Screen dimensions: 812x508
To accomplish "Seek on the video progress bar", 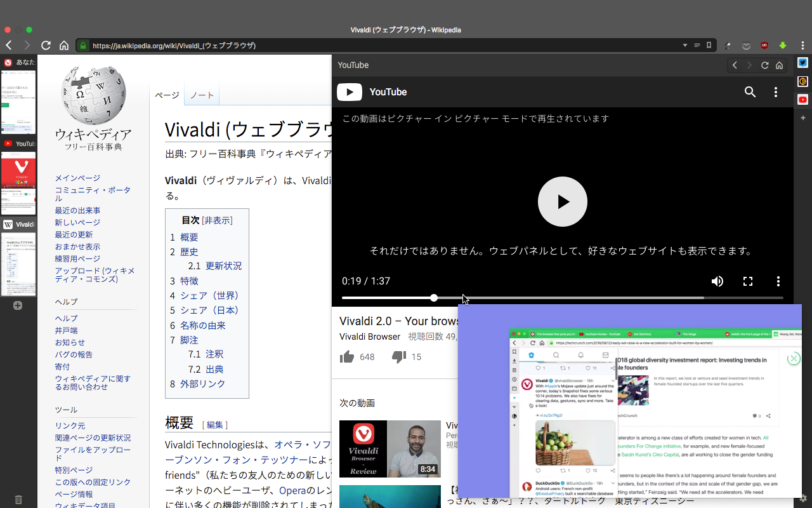I will pos(563,298).
